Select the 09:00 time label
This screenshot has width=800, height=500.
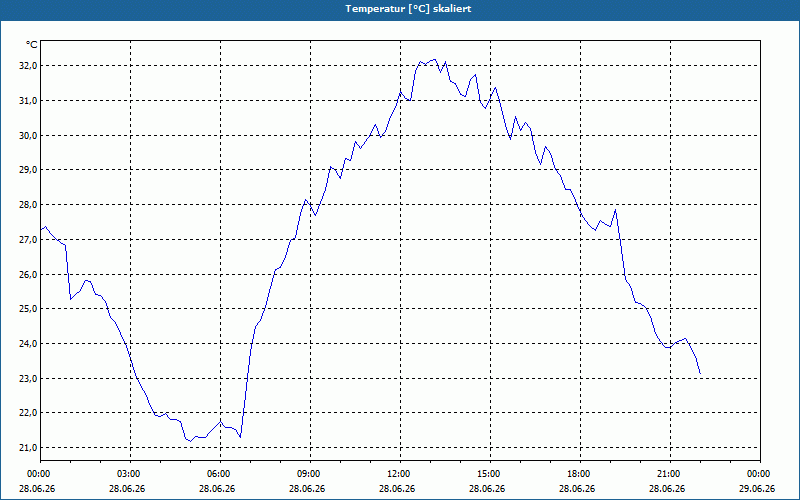pyautogui.click(x=310, y=474)
